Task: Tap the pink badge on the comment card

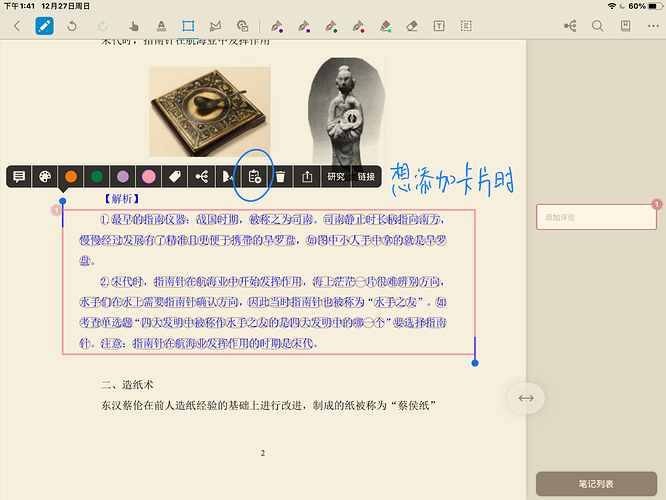Action: coord(657,204)
